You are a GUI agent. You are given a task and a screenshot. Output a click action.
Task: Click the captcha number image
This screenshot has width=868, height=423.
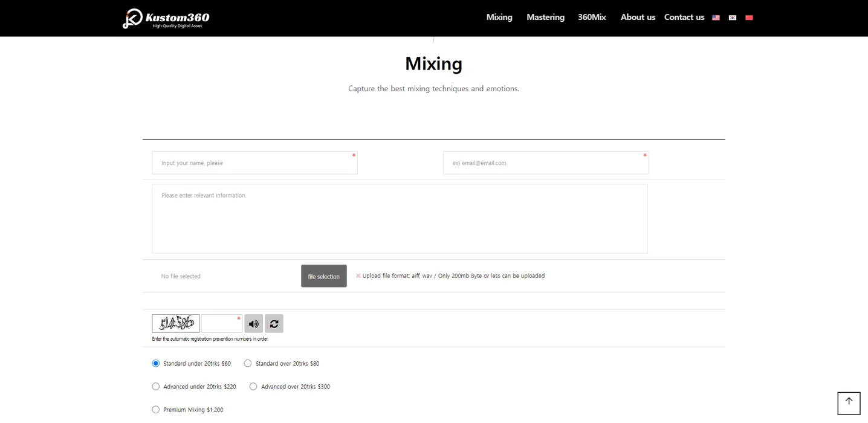(x=175, y=324)
